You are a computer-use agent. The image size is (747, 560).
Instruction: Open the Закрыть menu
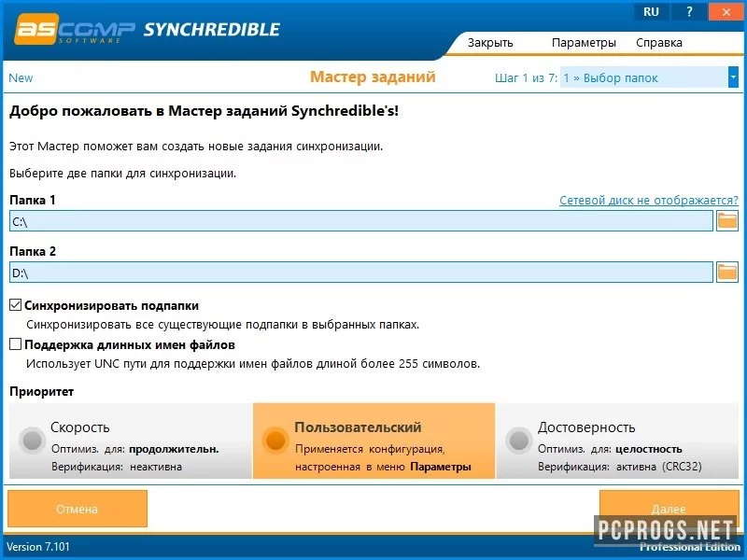pos(490,43)
